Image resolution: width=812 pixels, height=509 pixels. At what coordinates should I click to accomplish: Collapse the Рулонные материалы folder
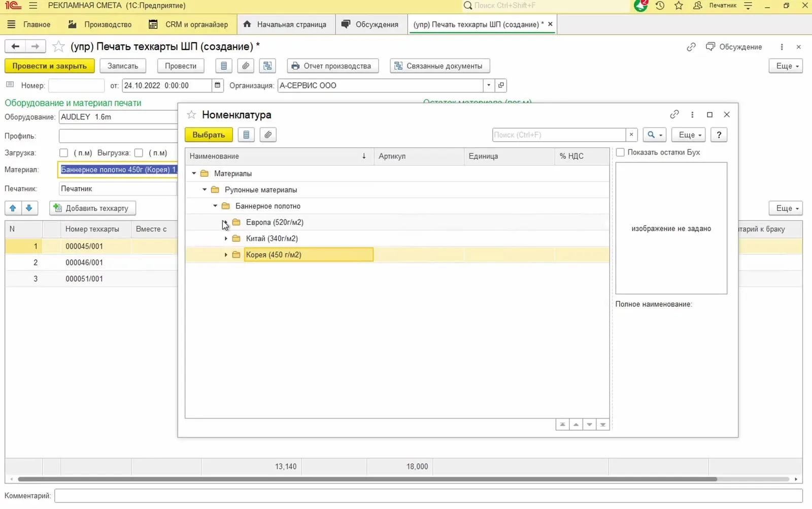click(205, 190)
